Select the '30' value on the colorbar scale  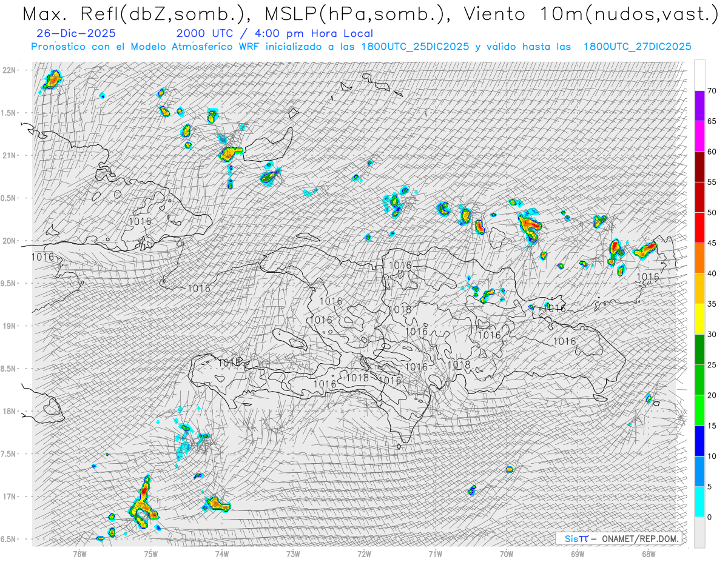point(712,335)
